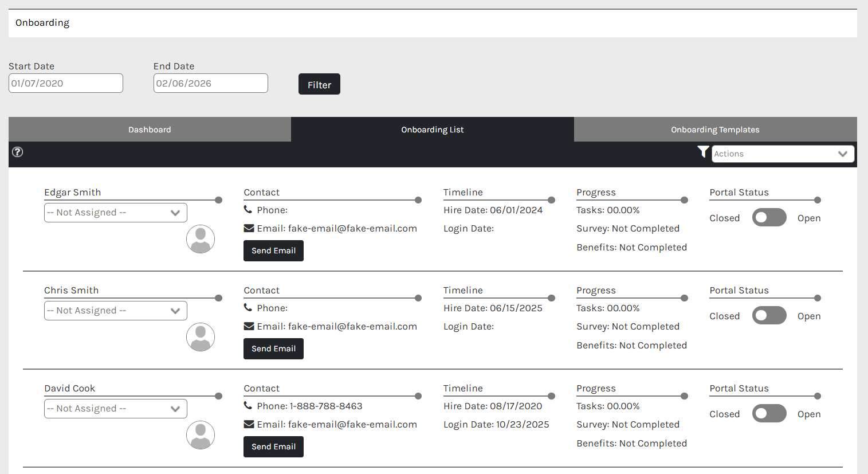Viewport: 868px width, 474px height.
Task: Click David Cook's avatar picture
Action: tap(201, 435)
